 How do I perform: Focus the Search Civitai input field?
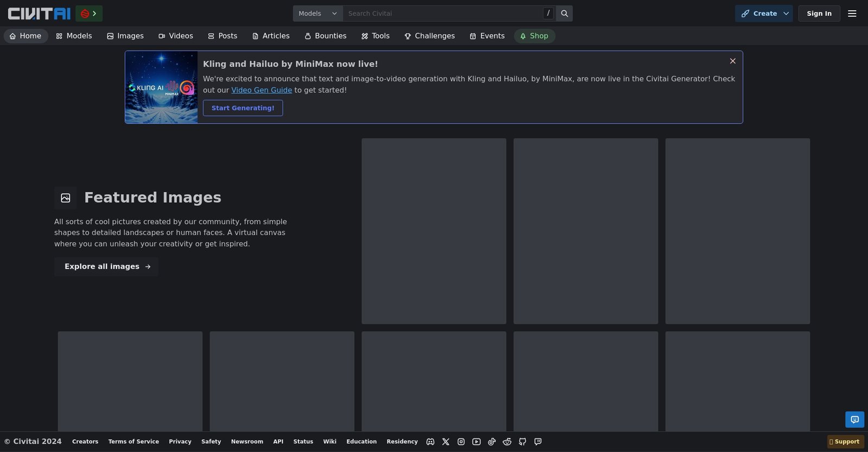tap(442, 14)
